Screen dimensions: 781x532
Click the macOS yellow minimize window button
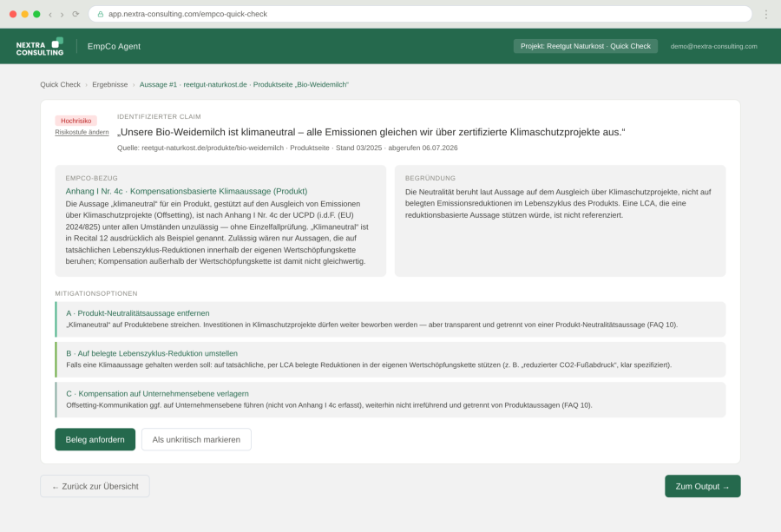click(25, 15)
